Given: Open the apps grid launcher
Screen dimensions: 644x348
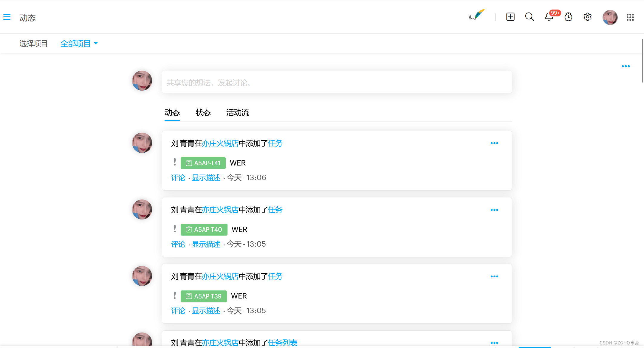Looking at the screenshot, I should pos(630,17).
